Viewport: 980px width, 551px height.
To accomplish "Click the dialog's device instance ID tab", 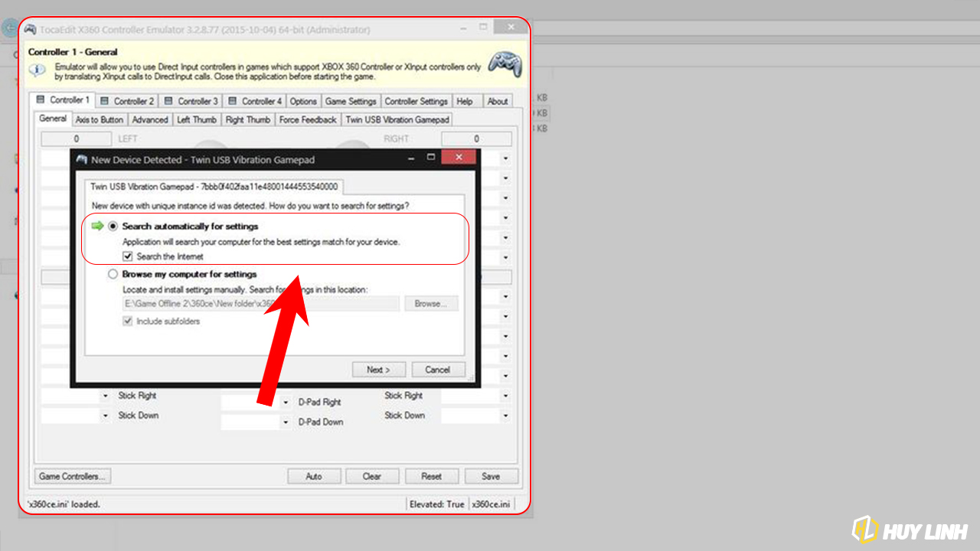I will point(214,187).
